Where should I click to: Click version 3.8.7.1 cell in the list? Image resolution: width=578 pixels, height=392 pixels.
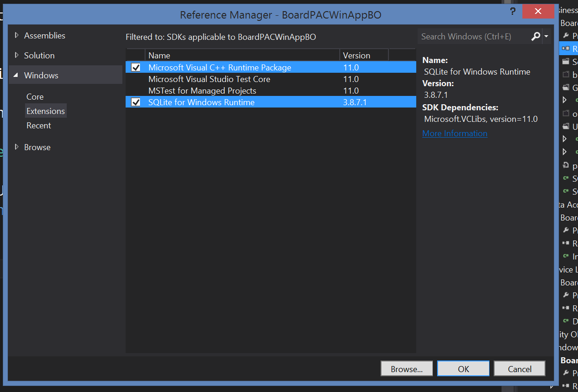[355, 102]
